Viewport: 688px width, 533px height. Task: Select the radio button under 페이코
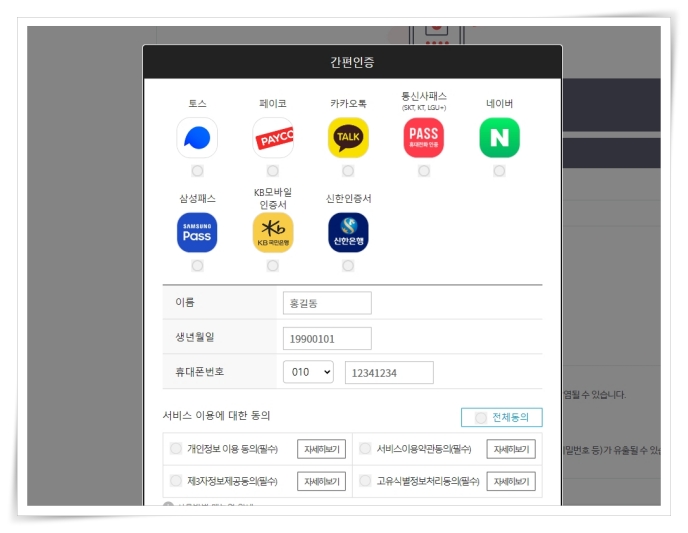[x=273, y=171]
